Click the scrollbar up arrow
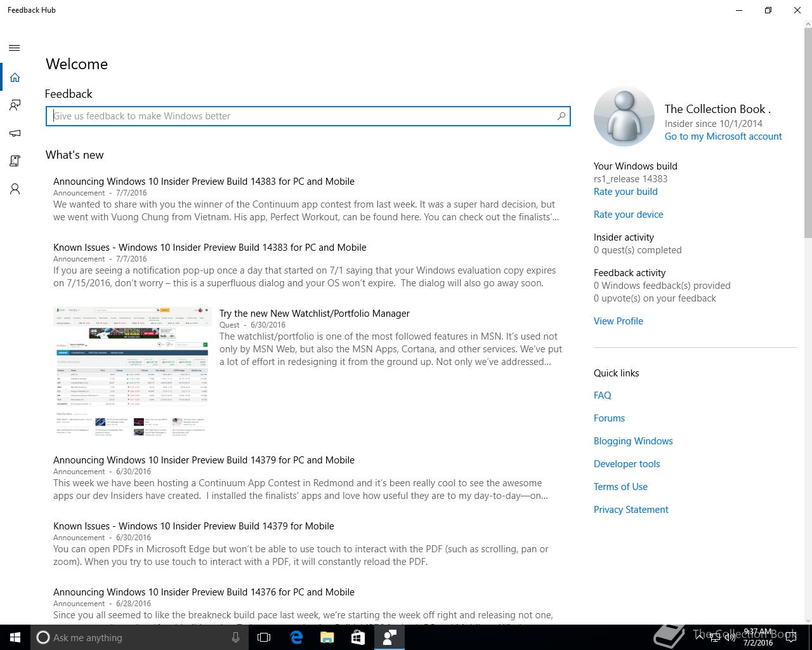Viewport: 812px width, 650px height. (x=808, y=25)
